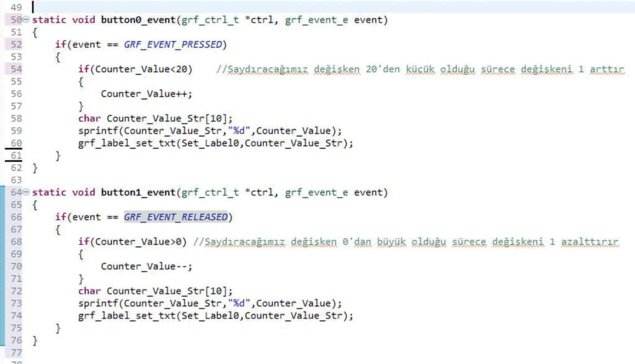
Task: Collapse the button0_event function fold marker
Action: 26,19
